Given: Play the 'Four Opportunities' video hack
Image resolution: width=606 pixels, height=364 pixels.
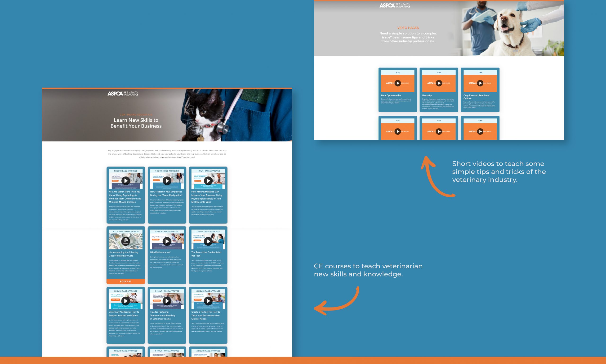Looking at the screenshot, I should coord(398,83).
